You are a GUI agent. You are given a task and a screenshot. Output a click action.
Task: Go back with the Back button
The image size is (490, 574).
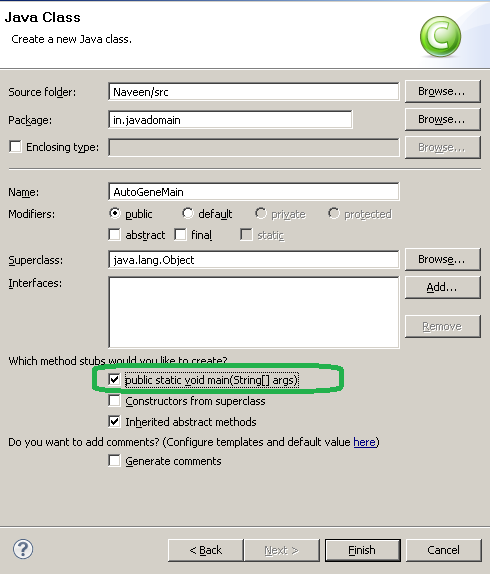206,550
